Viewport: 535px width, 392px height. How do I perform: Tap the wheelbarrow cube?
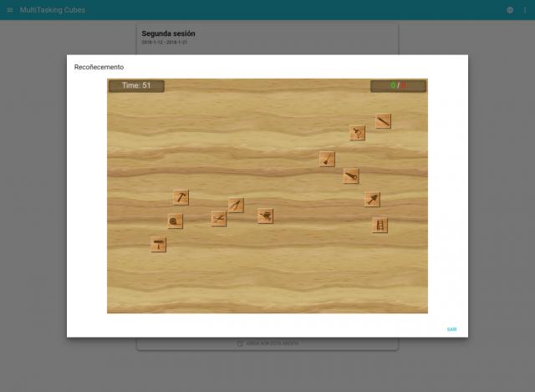[x=265, y=216]
